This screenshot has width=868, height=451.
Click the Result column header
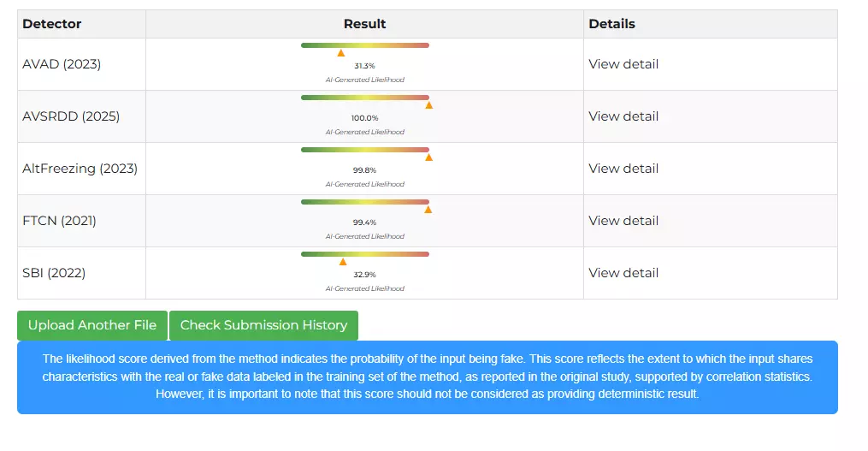coord(364,24)
